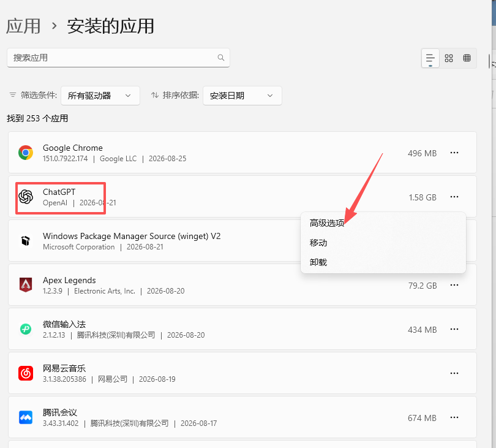The height and width of the screenshot is (448, 496).
Task: Click the 1.58 GB size value
Action: coord(423,197)
